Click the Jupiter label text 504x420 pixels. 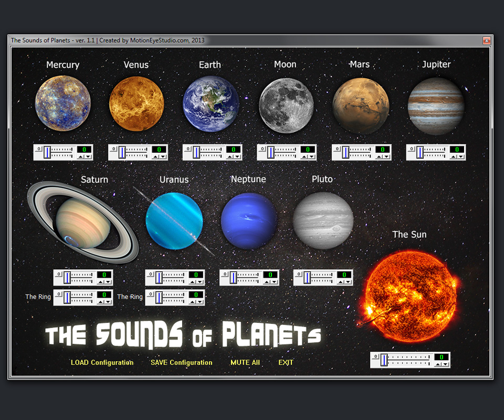coord(436,64)
